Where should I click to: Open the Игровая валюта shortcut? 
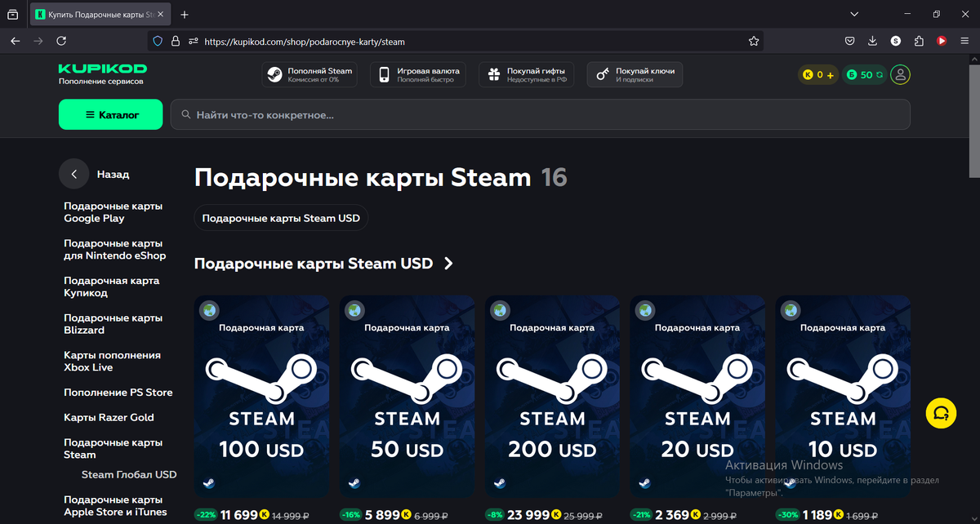point(418,75)
